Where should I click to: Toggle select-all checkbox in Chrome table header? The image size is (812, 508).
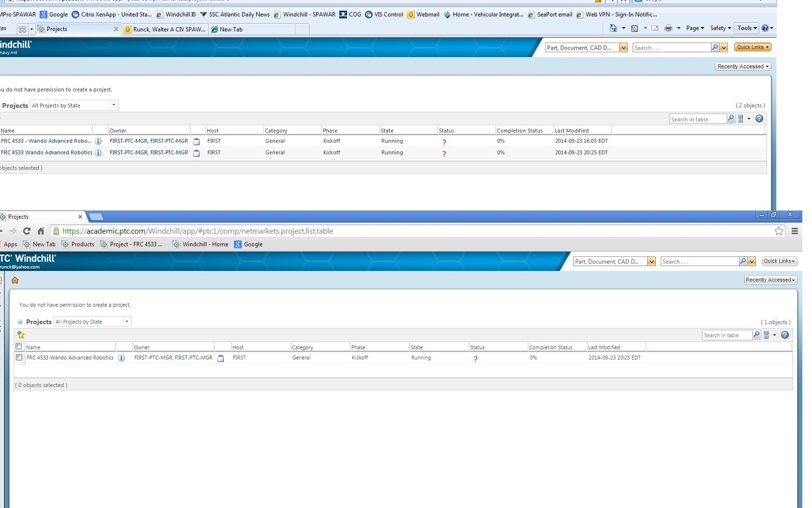pyautogui.click(x=19, y=346)
